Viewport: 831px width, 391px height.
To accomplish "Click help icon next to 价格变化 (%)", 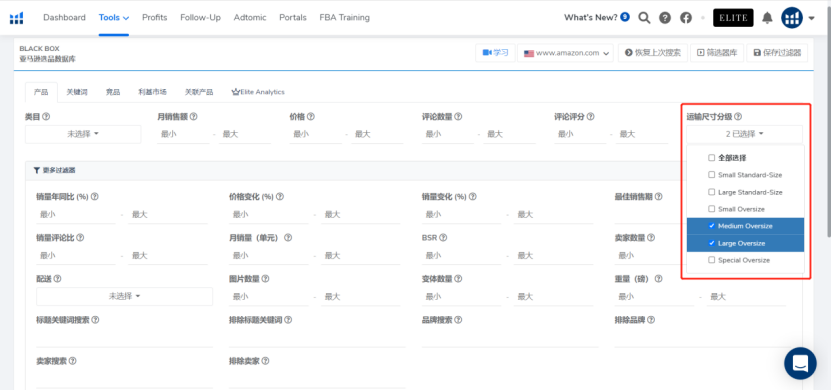I will coord(280,197).
